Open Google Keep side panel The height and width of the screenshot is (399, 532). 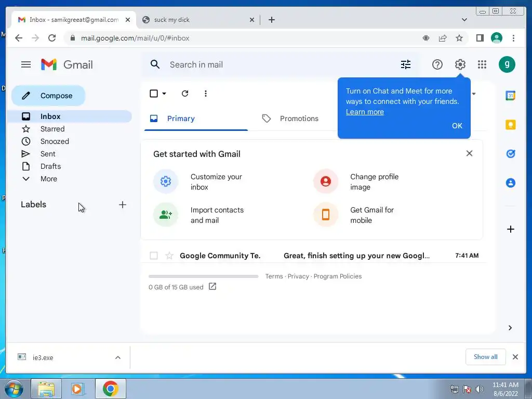511,125
